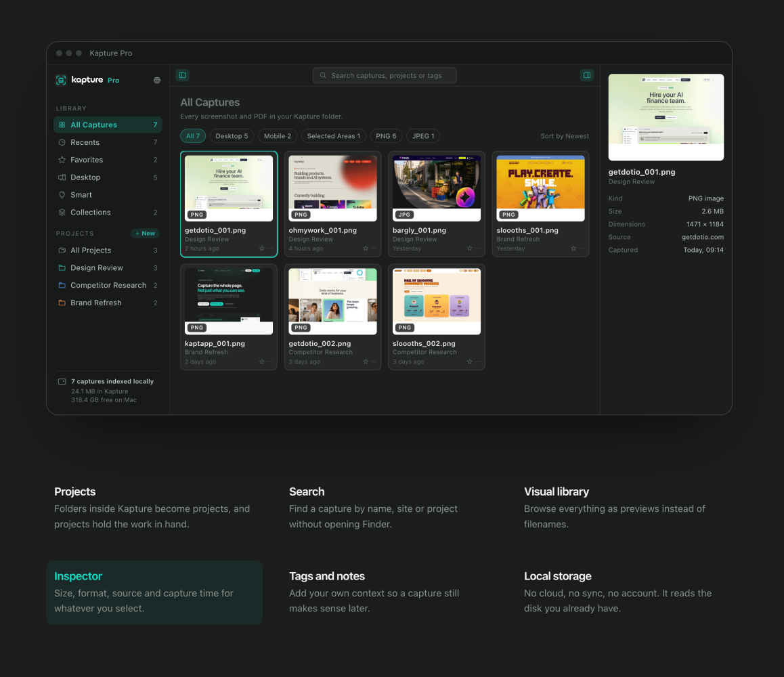Click the search captures input field
784x677 pixels.
(385, 76)
